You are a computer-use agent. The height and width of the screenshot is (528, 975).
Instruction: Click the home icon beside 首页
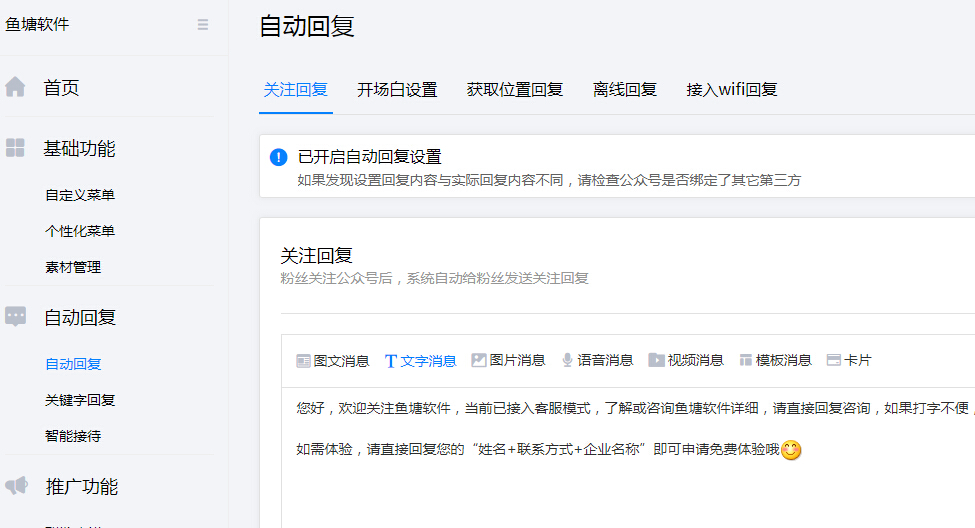click(15, 87)
